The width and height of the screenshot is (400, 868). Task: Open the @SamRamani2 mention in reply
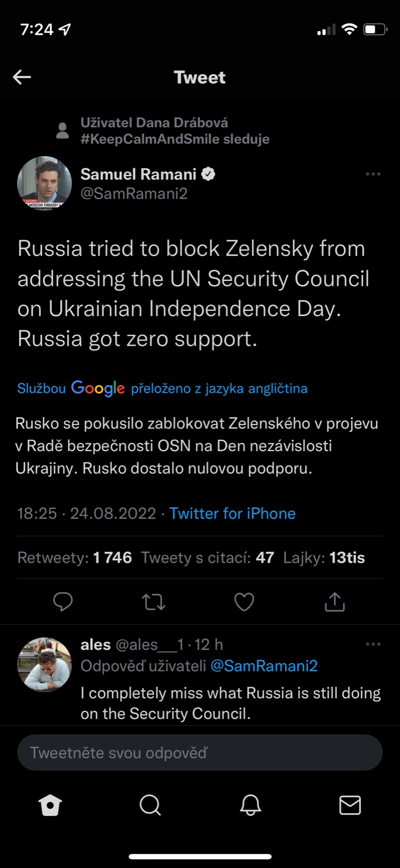[x=263, y=666]
